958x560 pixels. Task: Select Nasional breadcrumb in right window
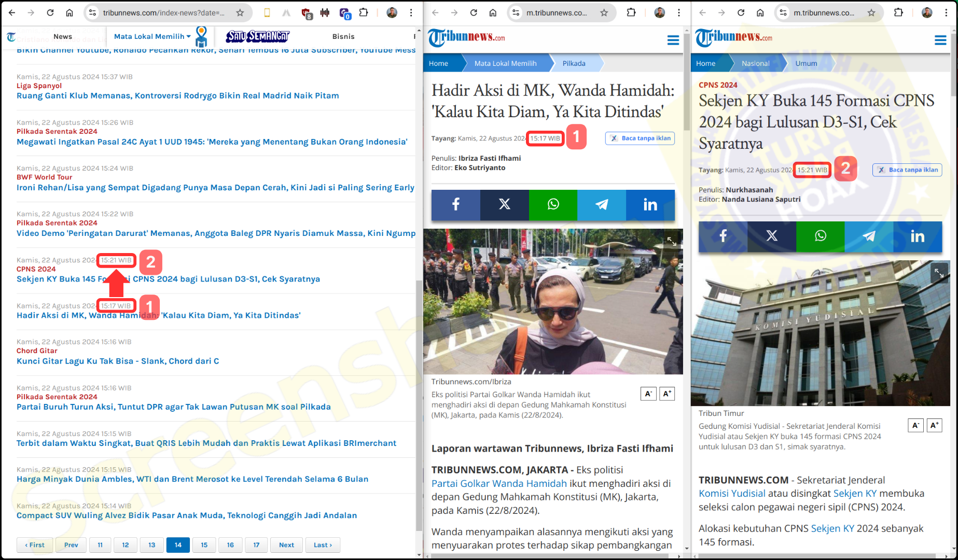755,63
